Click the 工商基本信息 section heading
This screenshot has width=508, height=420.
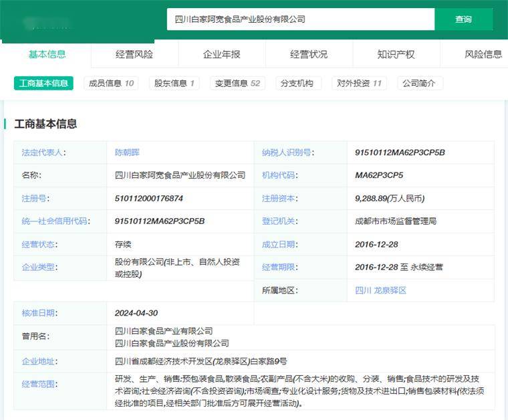45,124
